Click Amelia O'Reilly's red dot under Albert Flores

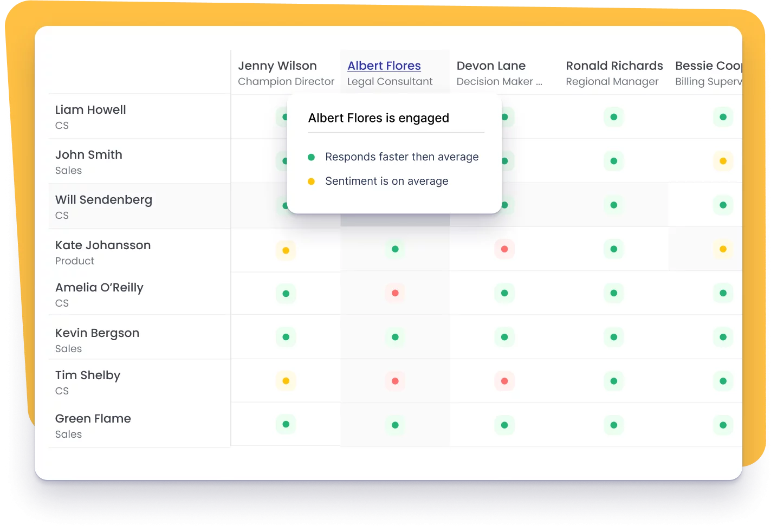coord(395,293)
